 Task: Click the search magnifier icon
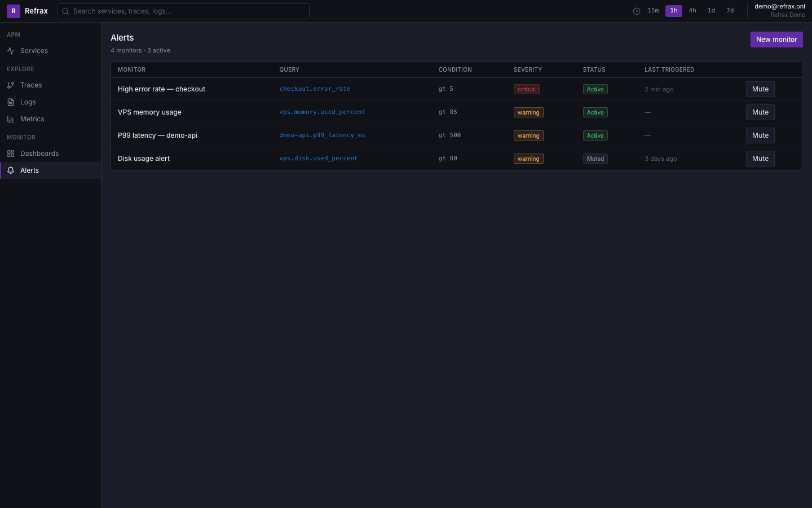(x=65, y=11)
